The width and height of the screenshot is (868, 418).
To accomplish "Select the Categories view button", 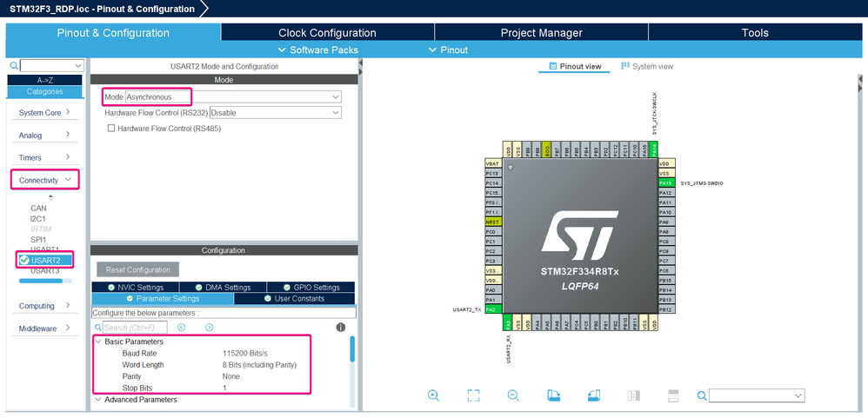I will click(45, 92).
